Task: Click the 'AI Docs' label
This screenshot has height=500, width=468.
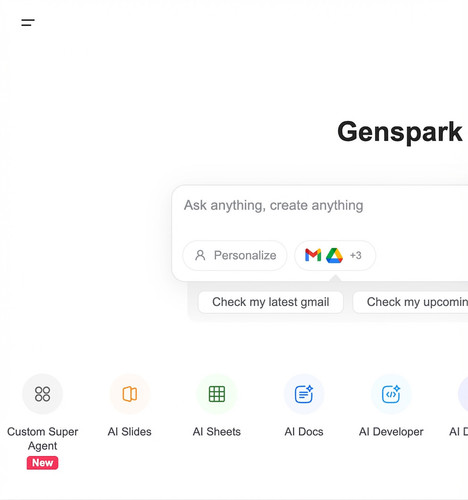Action: [x=304, y=432]
